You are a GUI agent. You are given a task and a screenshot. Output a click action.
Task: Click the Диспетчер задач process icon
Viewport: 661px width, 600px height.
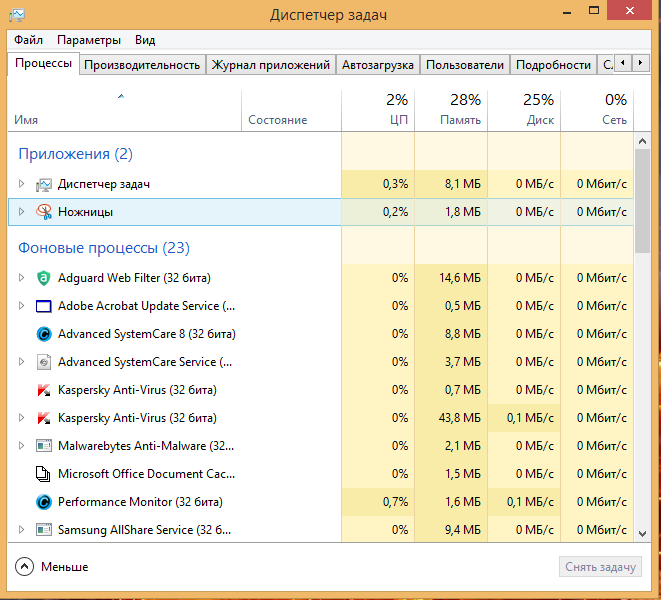click(44, 184)
